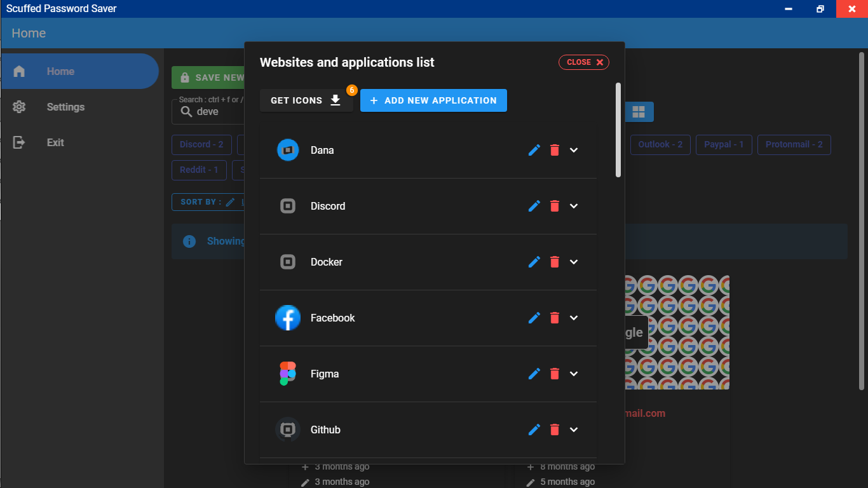
Task: Edit the Facebook entry
Action: (x=534, y=318)
